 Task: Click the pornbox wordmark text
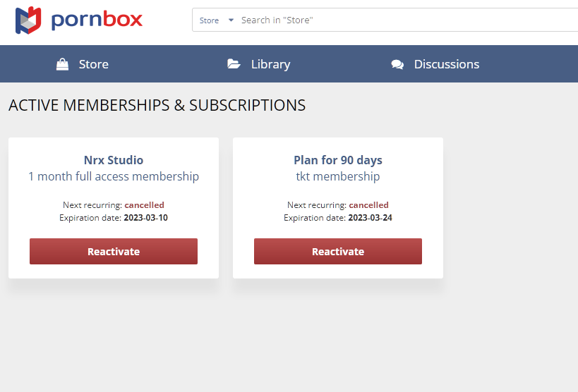(x=97, y=20)
